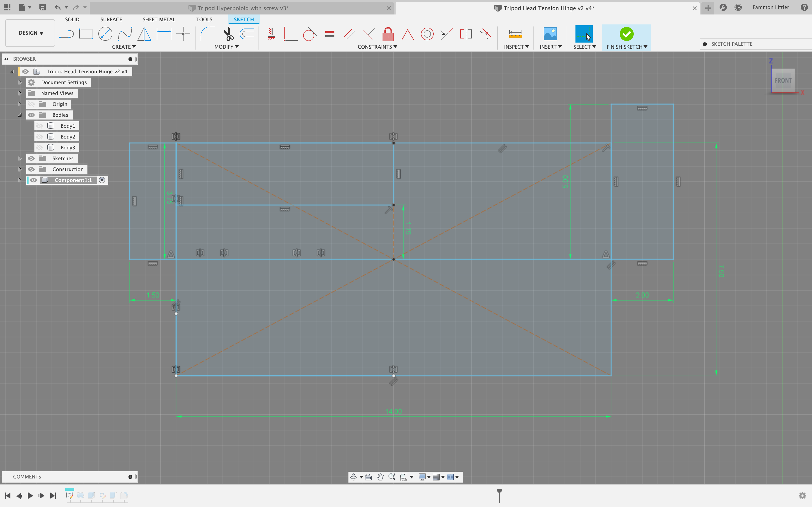
Task: Switch to the SURFACE tab
Action: pyautogui.click(x=111, y=19)
